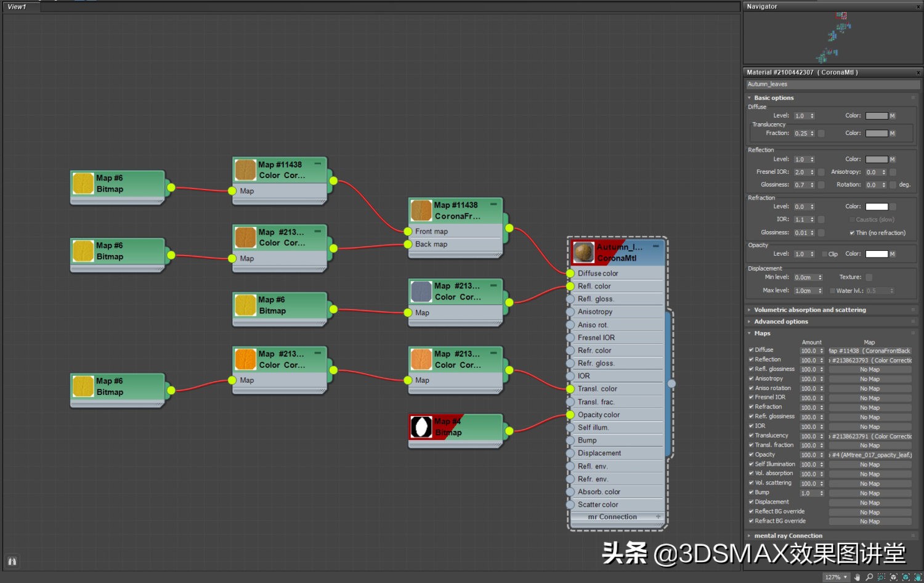Click the Bump slot No Map button
This screenshot has height=583, width=924.
(x=869, y=494)
